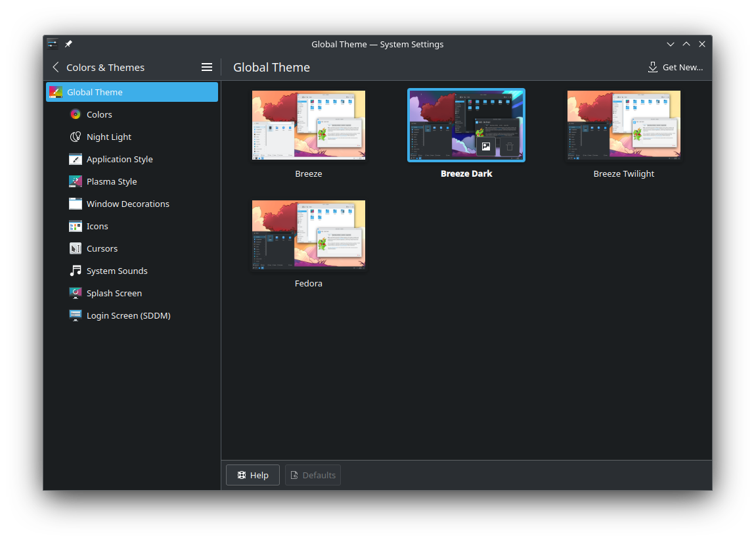The height and width of the screenshot is (542, 756).
Task: Click the Splash Screen monitor icon
Action: coord(76,293)
